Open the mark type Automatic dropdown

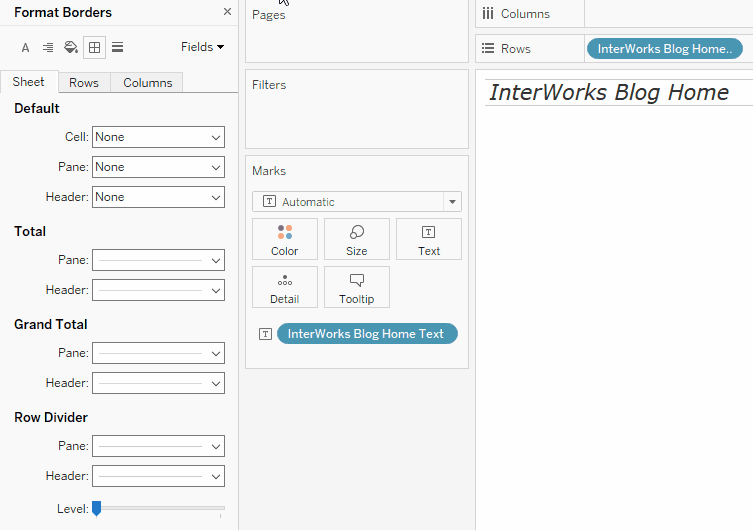click(x=357, y=202)
